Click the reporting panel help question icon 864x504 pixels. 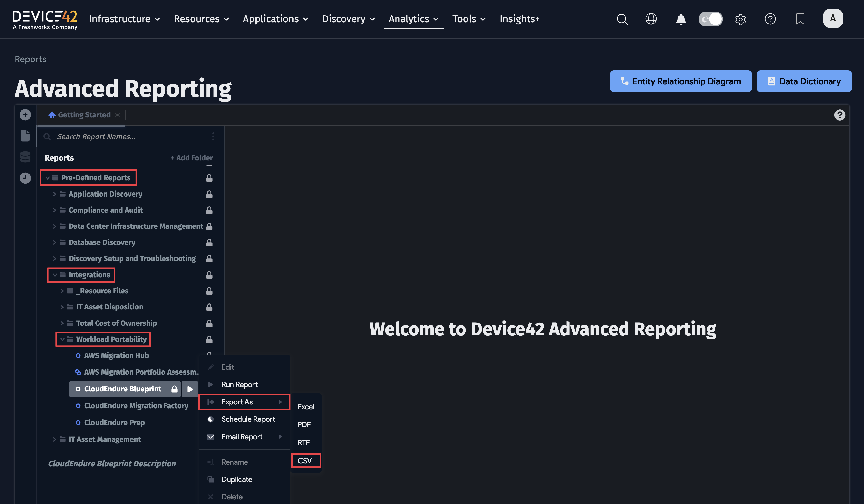pos(839,115)
